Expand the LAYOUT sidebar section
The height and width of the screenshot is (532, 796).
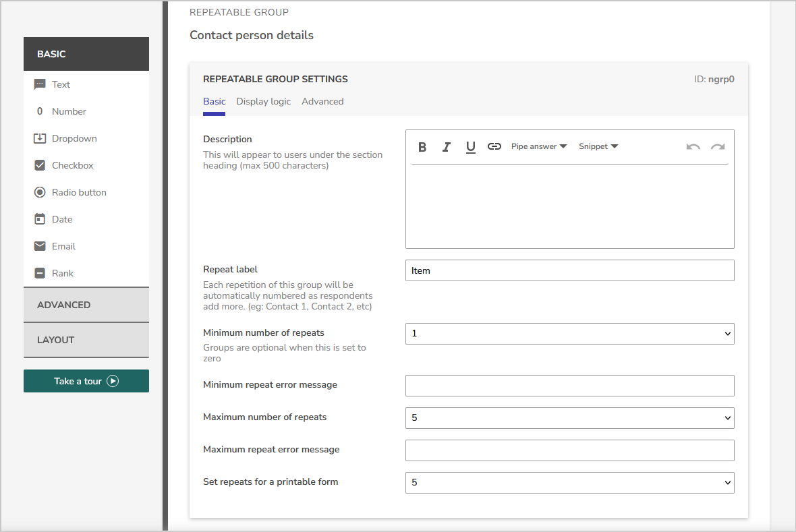[86, 340]
